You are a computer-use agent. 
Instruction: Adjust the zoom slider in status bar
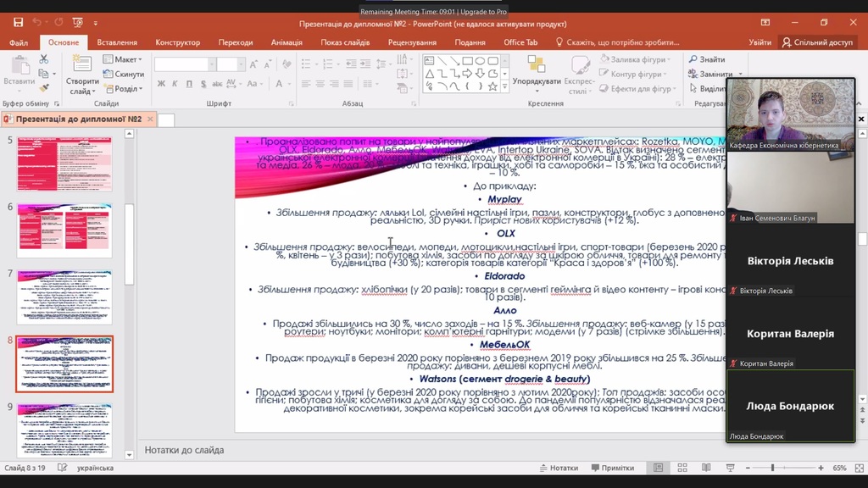click(772, 468)
